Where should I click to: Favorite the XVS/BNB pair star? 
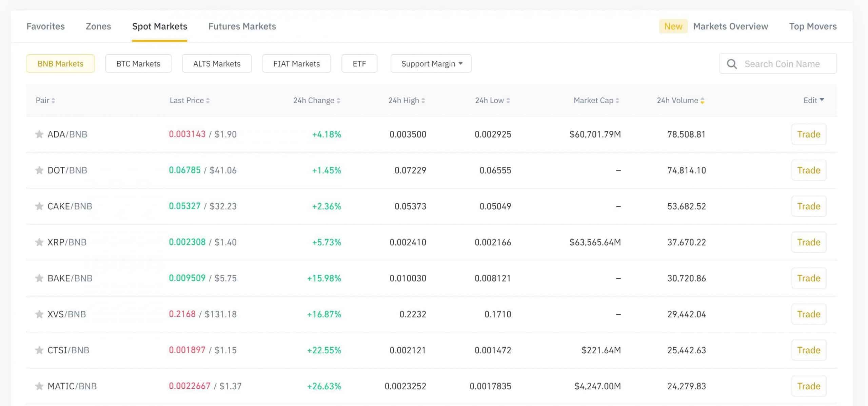(x=39, y=314)
